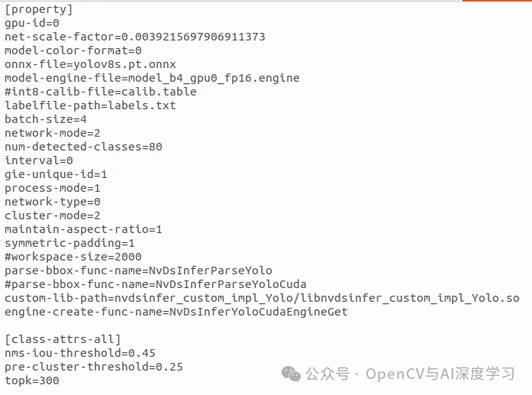Click the parse-bbox-func-name=NvDsInferParseYolo line
The height and width of the screenshot is (395, 532).
pos(138,270)
